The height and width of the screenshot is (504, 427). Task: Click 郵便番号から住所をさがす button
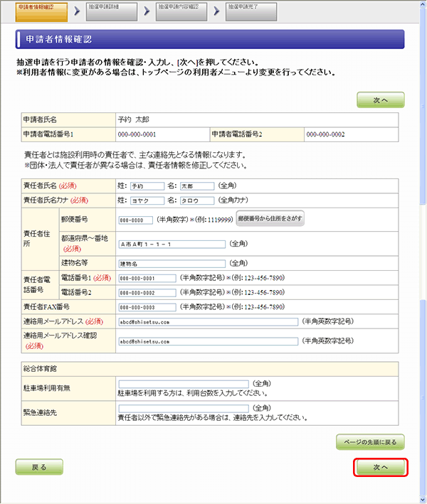tap(270, 218)
